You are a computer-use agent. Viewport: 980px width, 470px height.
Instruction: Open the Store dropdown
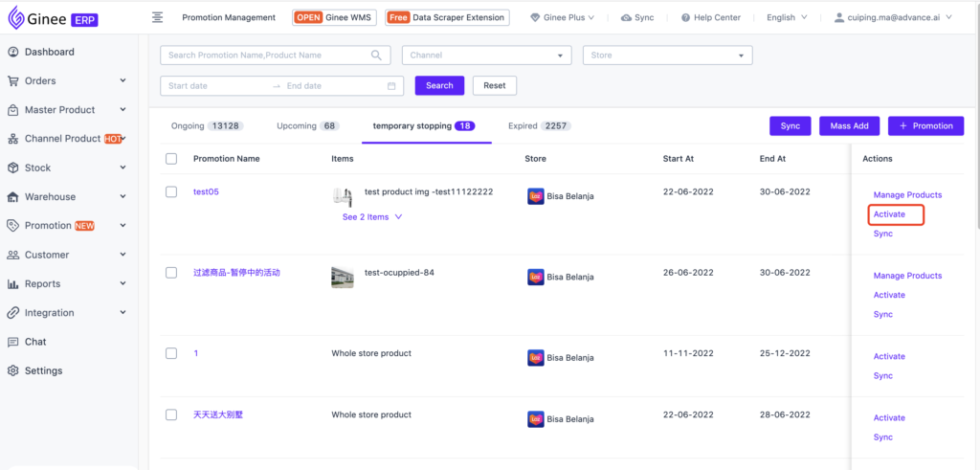667,55
